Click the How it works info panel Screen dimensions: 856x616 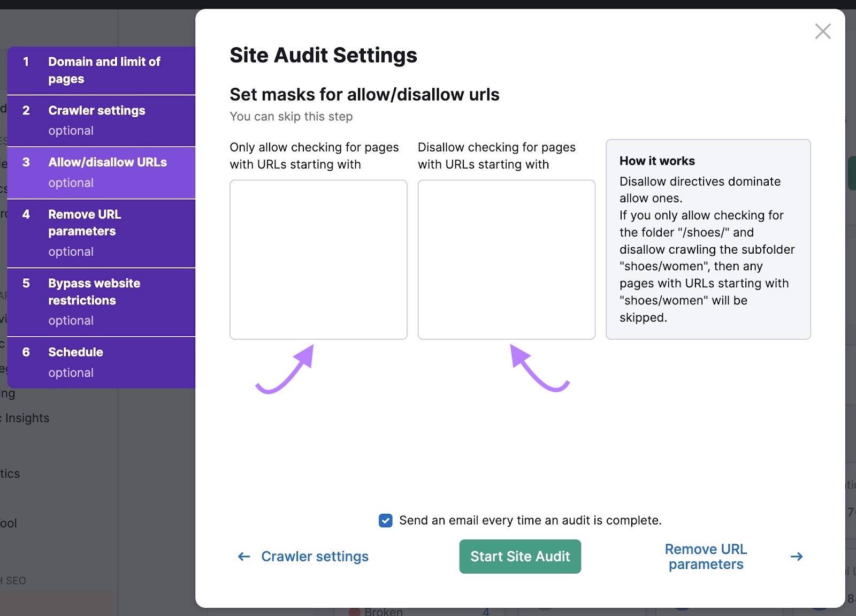(708, 239)
